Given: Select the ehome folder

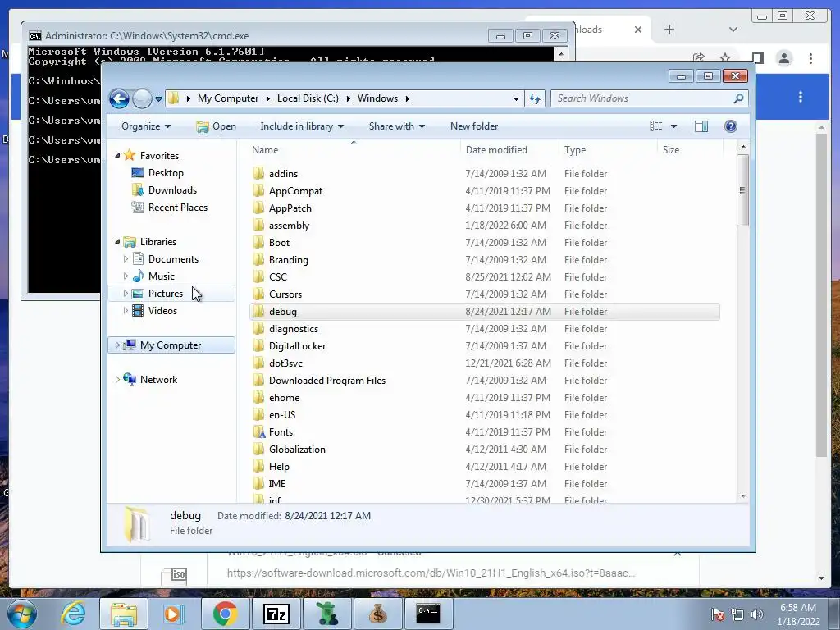Looking at the screenshot, I should click(284, 398).
